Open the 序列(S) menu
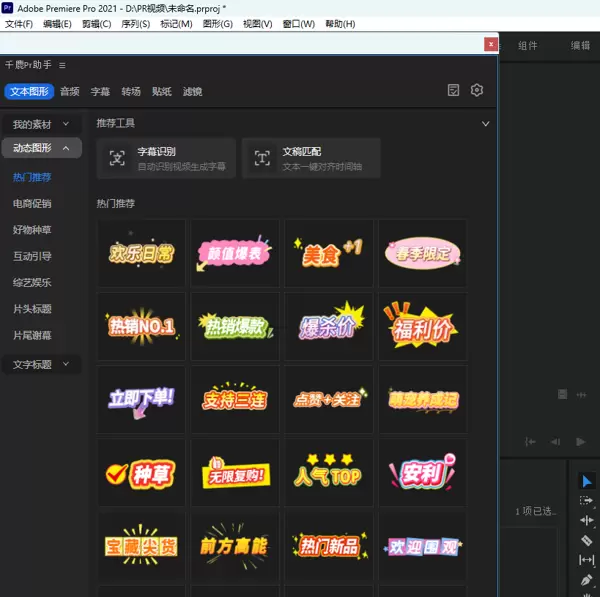The height and width of the screenshot is (597, 600). 136,23
